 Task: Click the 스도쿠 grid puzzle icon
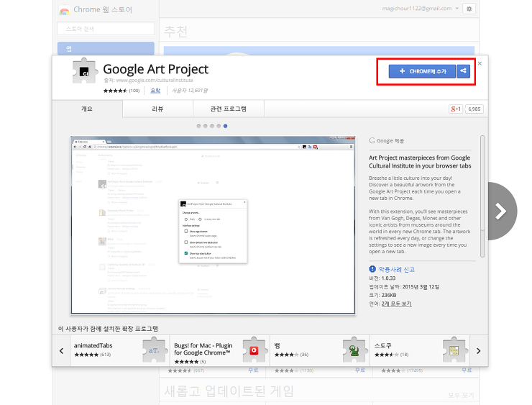coord(454,350)
